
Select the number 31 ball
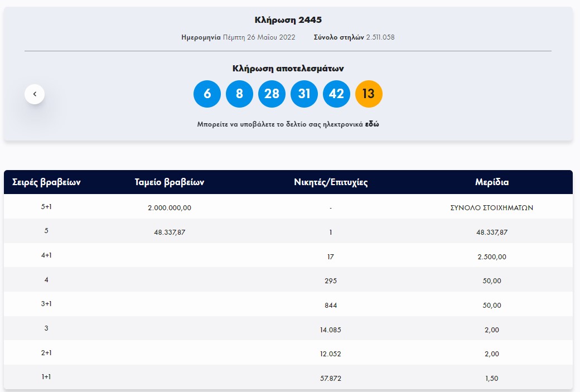[304, 94]
